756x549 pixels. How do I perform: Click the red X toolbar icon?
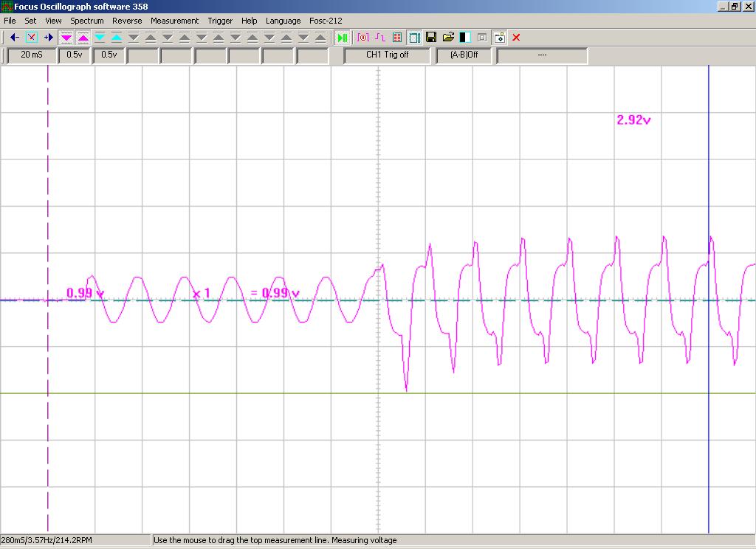pyautogui.click(x=516, y=37)
